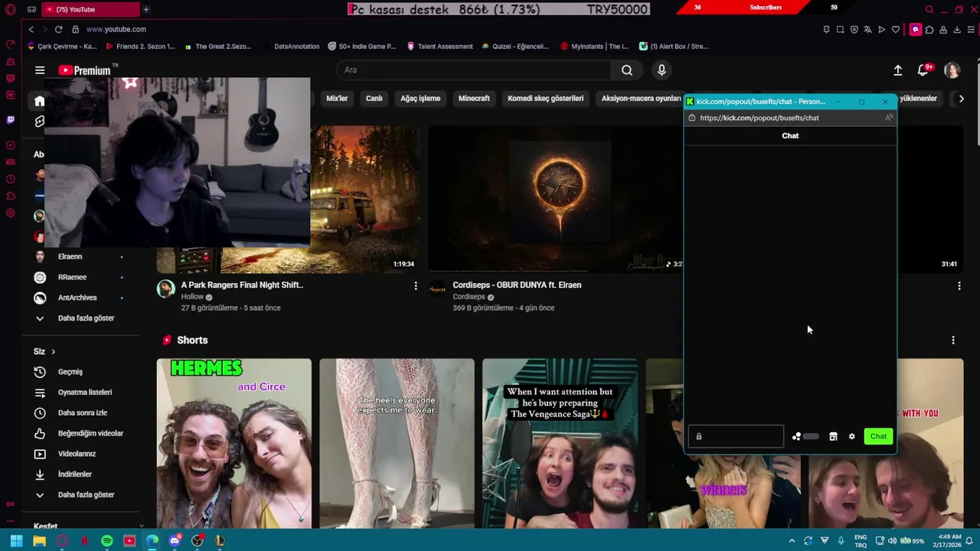This screenshot has width=980, height=551.
Task: Open Videolarınız in sidebar
Action: tap(76, 454)
